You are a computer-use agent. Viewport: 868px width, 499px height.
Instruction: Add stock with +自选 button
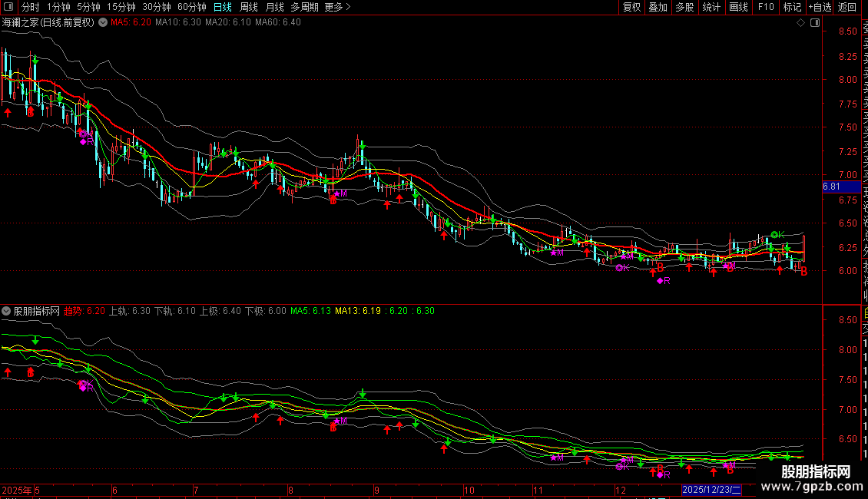coord(819,7)
